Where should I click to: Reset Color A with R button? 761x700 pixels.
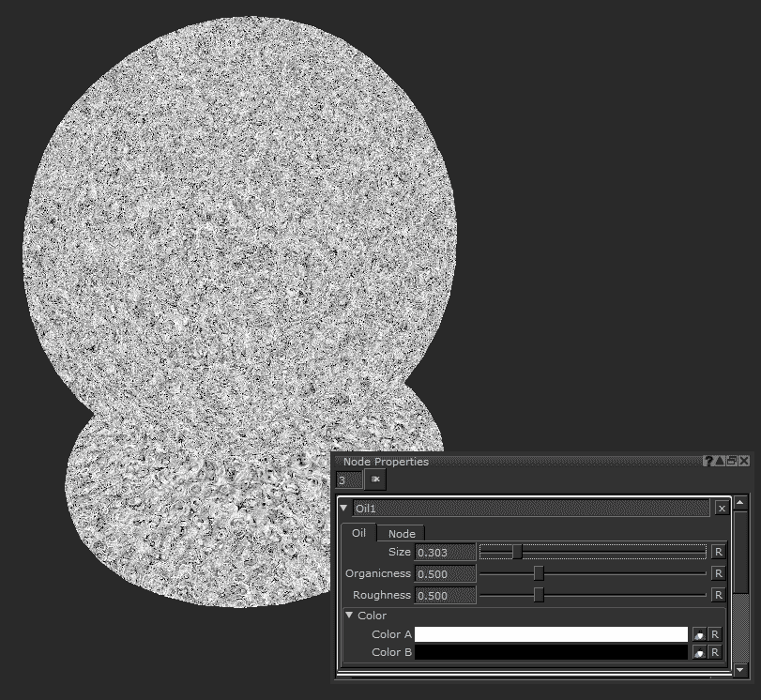pyautogui.click(x=714, y=635)
